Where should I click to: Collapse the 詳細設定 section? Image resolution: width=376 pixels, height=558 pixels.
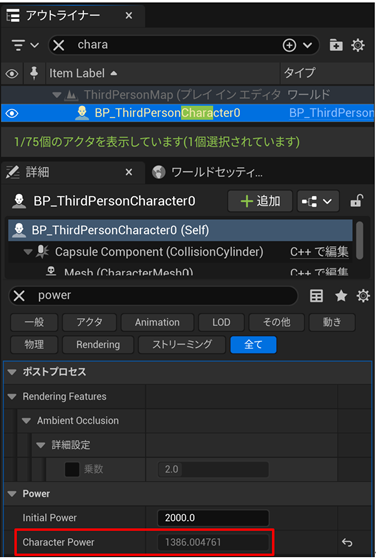(x=41, y=445)
